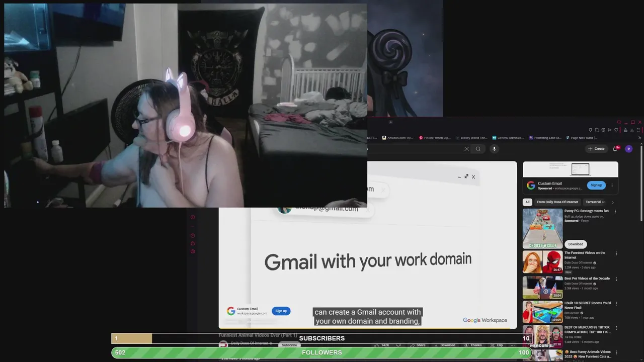Open The Funniest Videos on the Internet thumbnail
Screen dimensions: 644x362
pyautogui.click(x=542, y=262)
